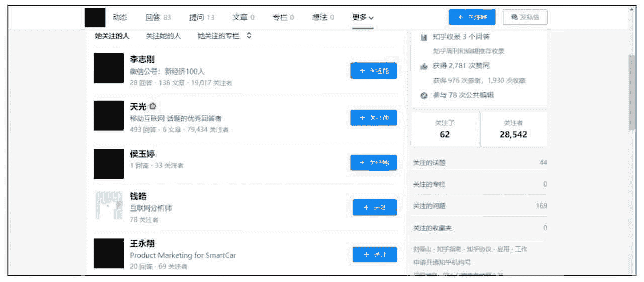This screenshot has height=282, width=644.
Task: Follow 李志刚 with the 关注他 button
Action: coord(373,71)
